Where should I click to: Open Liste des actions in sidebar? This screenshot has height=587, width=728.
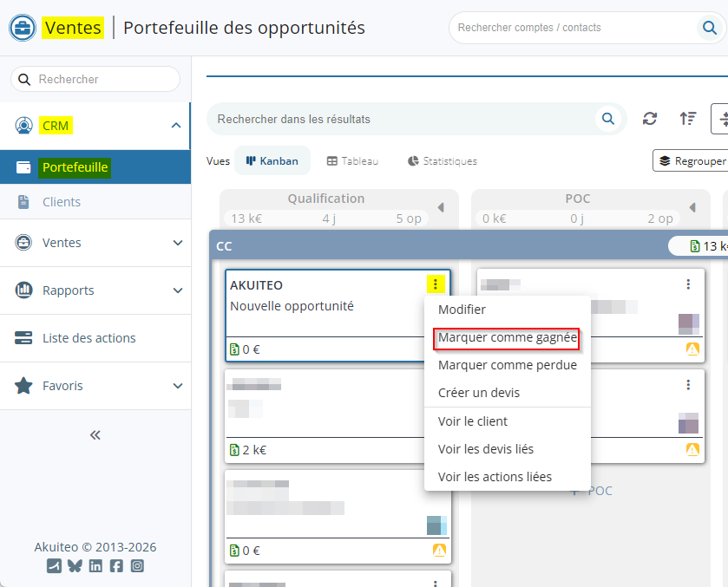89,338
